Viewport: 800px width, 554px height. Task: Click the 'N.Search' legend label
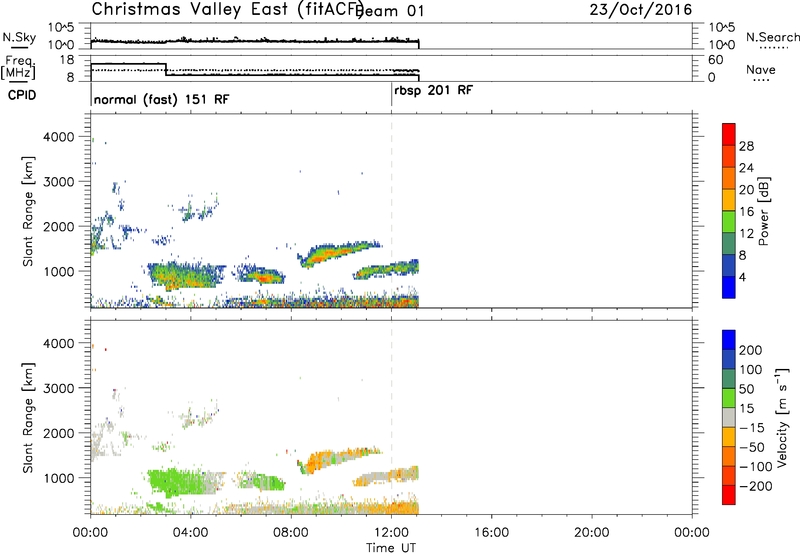click(772, 37)
